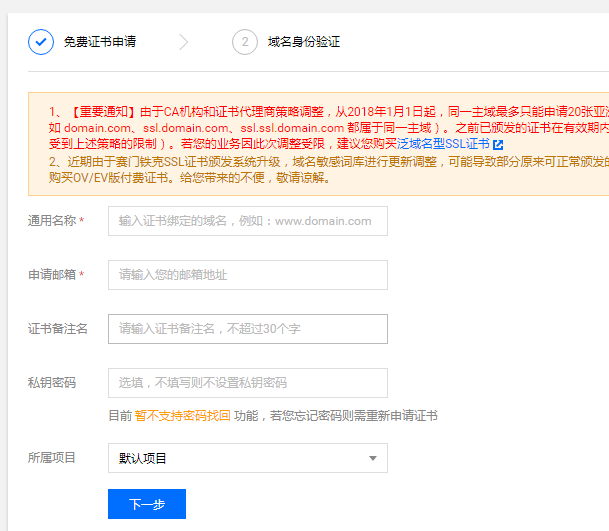Focus the 证书备注名 input field
This screenshot has height=531, width=609.
pos(248,329)
